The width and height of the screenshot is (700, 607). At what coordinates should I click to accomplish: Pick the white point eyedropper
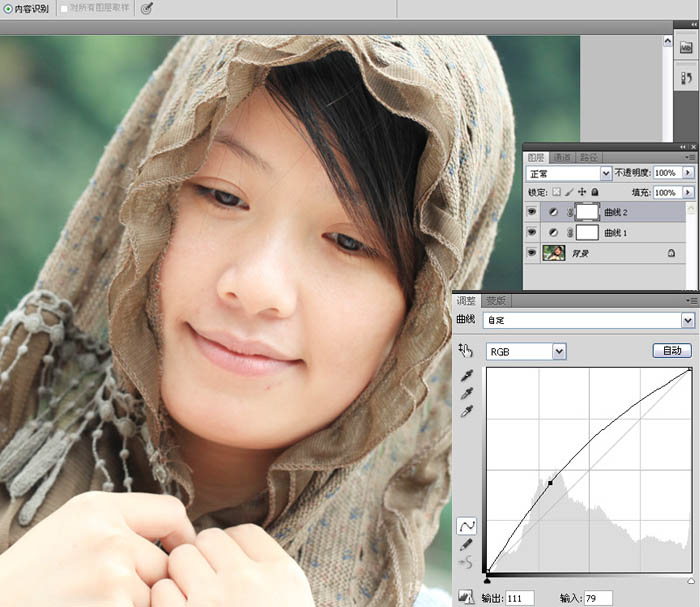[x=467, y=411]
